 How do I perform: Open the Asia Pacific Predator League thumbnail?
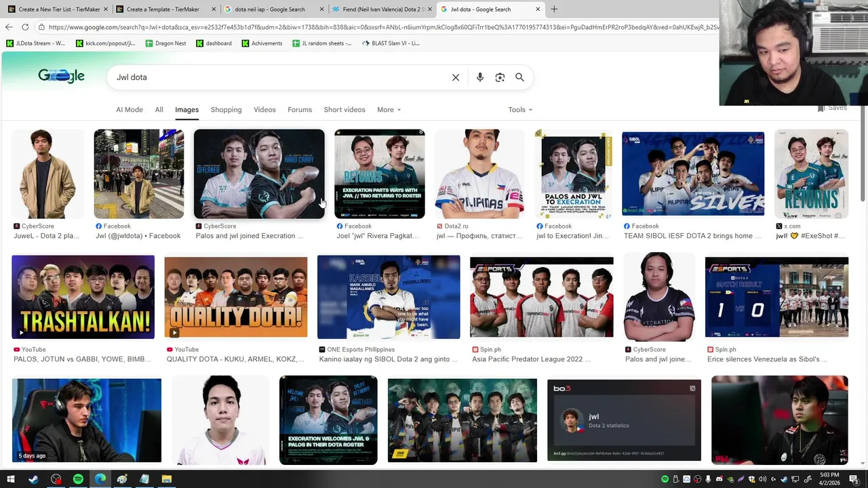pos(542,297)
